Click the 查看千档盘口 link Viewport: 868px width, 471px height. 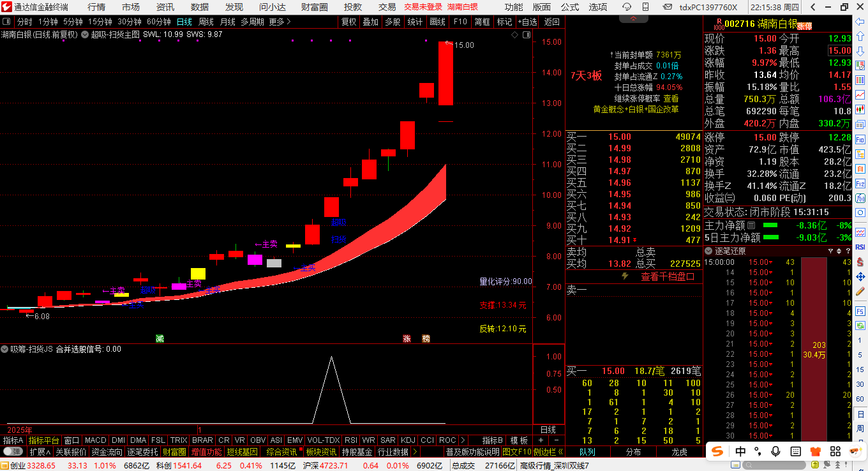click(668, 276)
